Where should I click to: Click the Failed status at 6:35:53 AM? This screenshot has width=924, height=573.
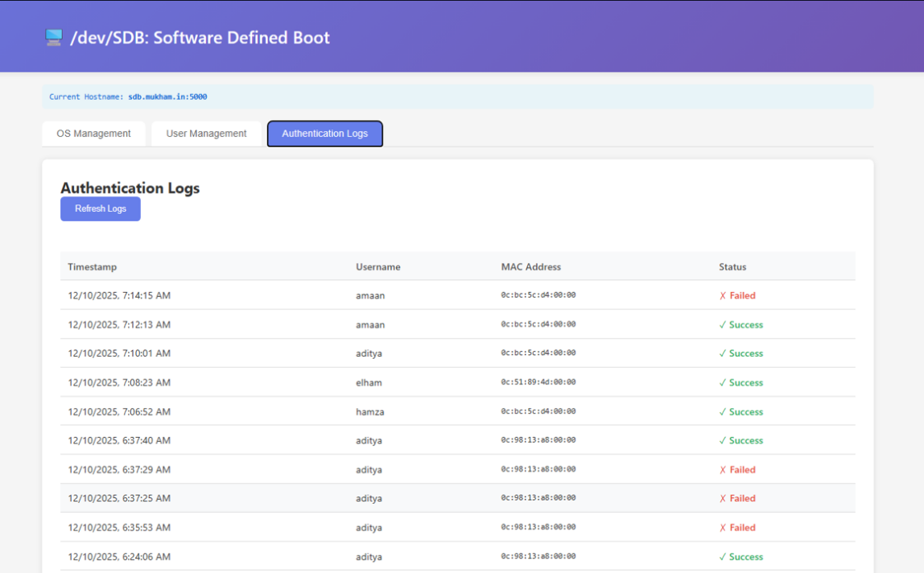pos(737,528)
